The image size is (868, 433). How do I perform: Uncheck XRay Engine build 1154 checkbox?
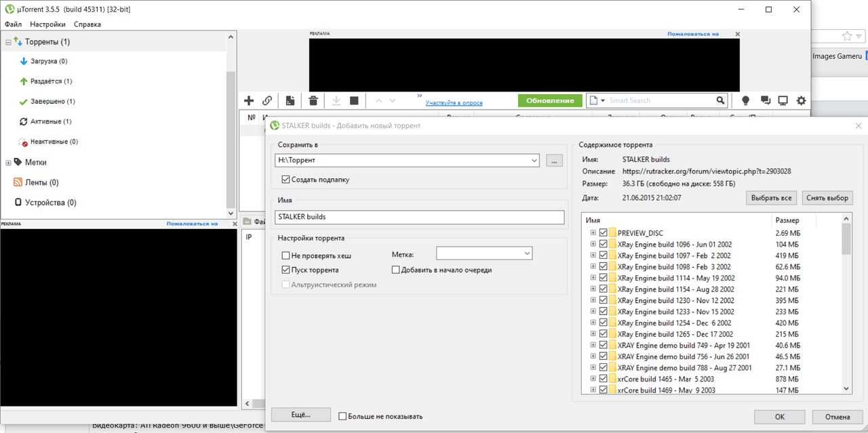[603, 289]
